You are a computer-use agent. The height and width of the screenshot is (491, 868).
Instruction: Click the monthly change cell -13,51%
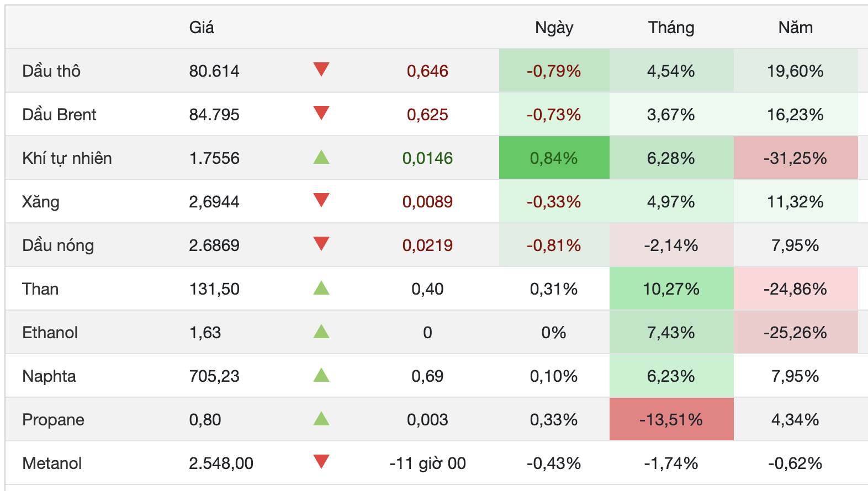click(x=671, y=420)
